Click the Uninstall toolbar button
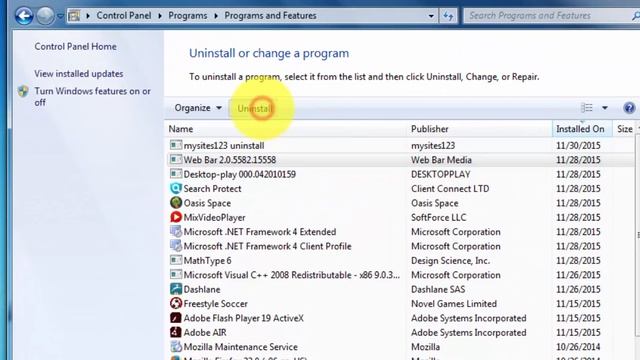 click(x=254, y=109)
